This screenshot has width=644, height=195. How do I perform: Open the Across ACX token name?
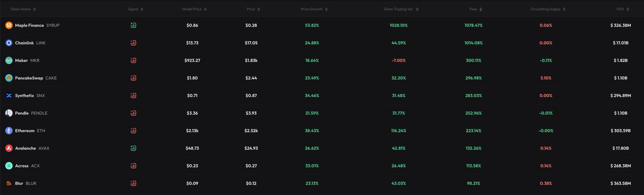[x=27, y=166]
